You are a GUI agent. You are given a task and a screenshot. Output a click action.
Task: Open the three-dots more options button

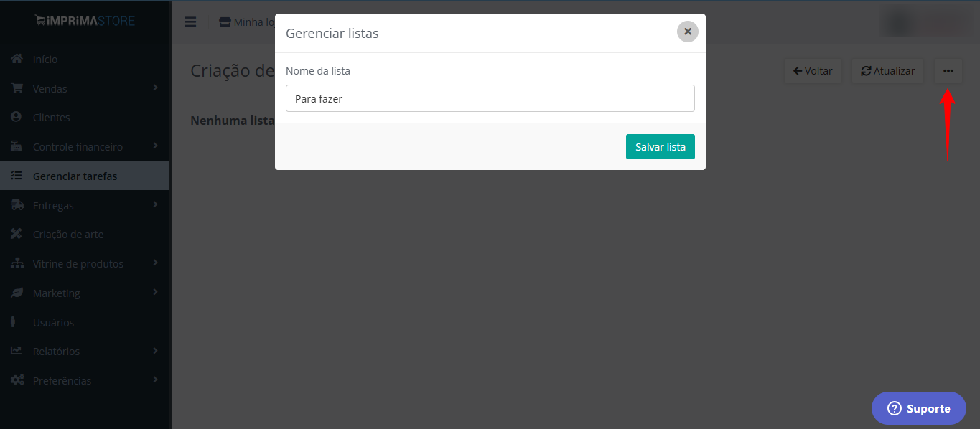(948, 71)
